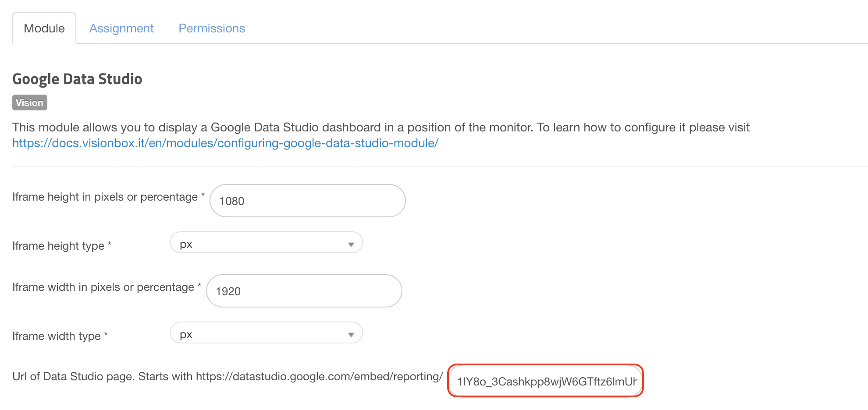Click the width type dropdown arrow
Viewport: 868px width, 410px height.
click(x=350, y=334)
